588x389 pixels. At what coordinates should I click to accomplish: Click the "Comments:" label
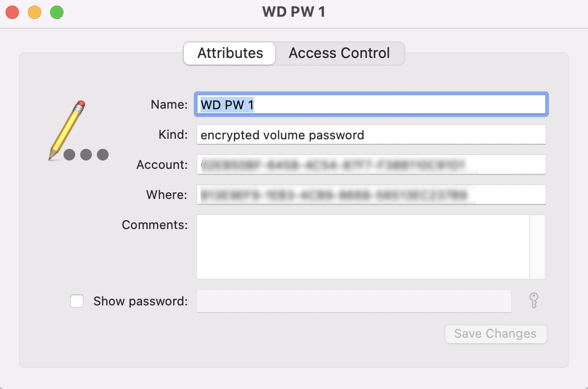pos(155,225)
